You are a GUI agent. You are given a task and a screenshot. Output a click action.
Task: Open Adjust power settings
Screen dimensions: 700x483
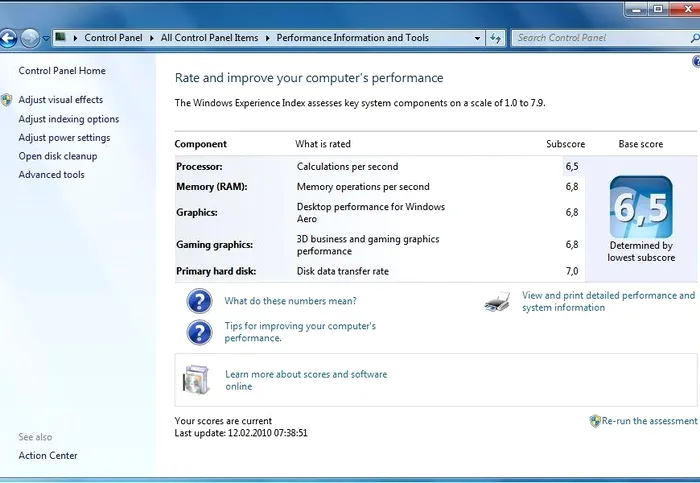coord(64,138)
